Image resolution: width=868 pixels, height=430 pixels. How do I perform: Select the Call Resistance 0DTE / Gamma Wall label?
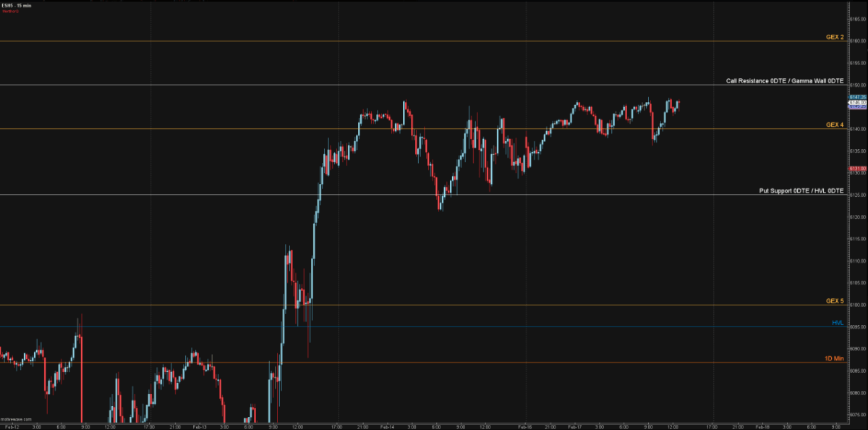point(785,81)
